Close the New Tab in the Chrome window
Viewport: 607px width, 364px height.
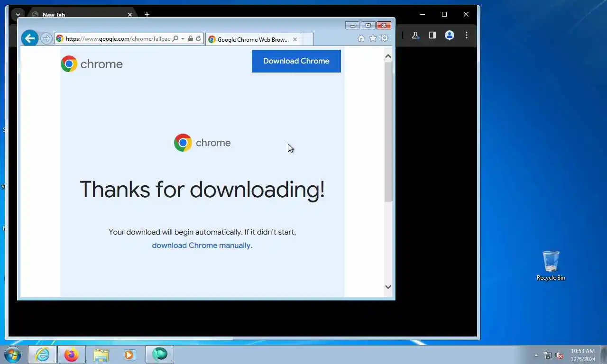130,15
